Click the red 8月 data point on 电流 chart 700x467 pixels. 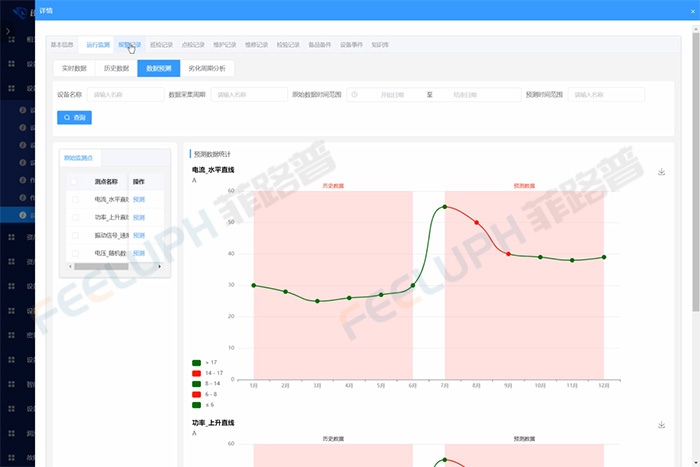pos(476,222)
